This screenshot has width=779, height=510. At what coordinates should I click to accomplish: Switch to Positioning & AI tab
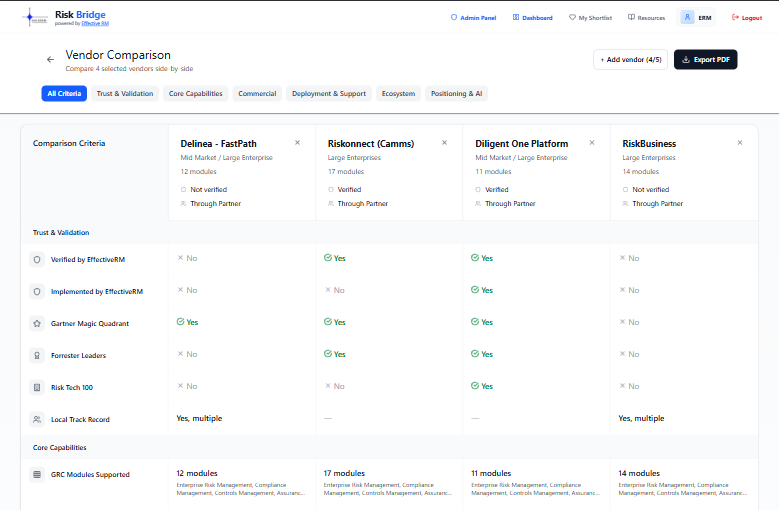coord(457,93)
